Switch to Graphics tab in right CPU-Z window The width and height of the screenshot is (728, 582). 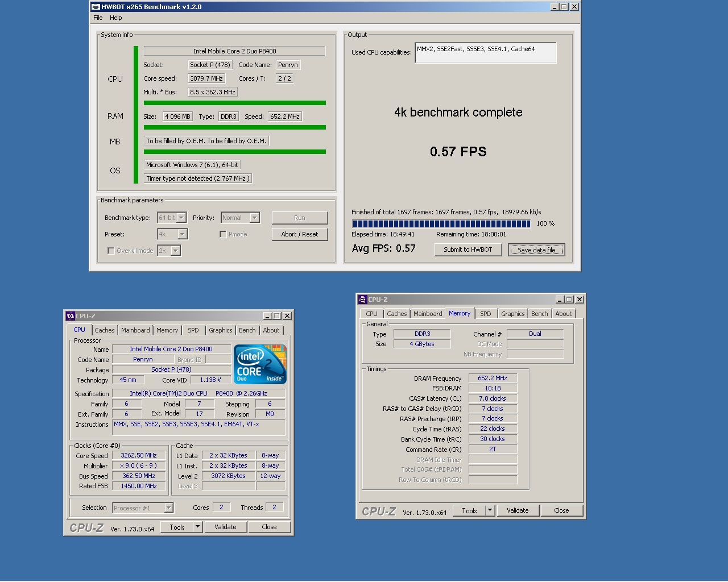pos(513,314)
